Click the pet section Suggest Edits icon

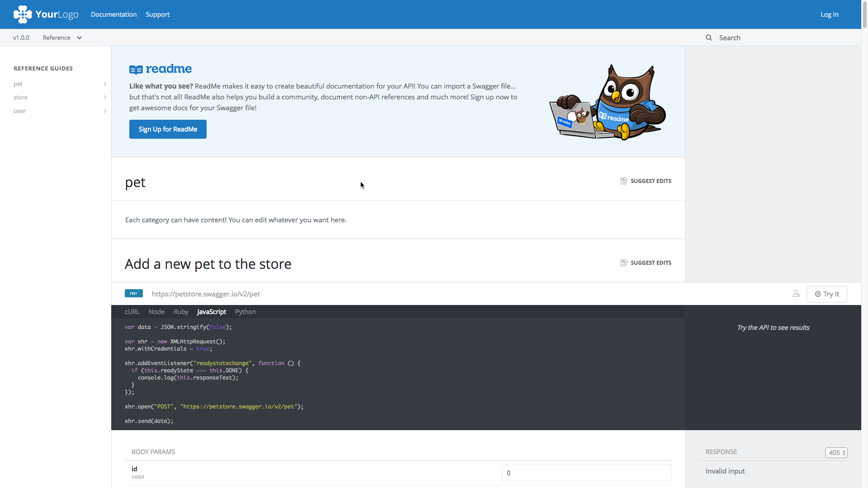[623, 181]
